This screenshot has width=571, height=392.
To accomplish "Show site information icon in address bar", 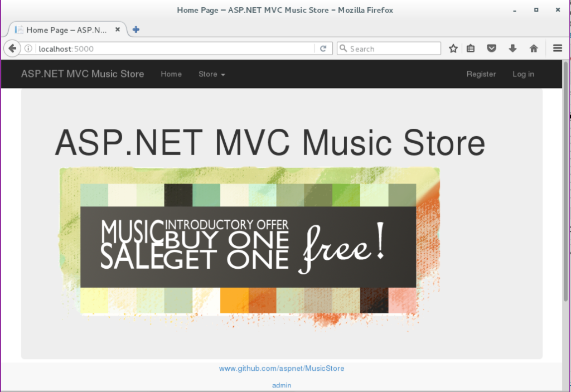I will click(28, 49).
